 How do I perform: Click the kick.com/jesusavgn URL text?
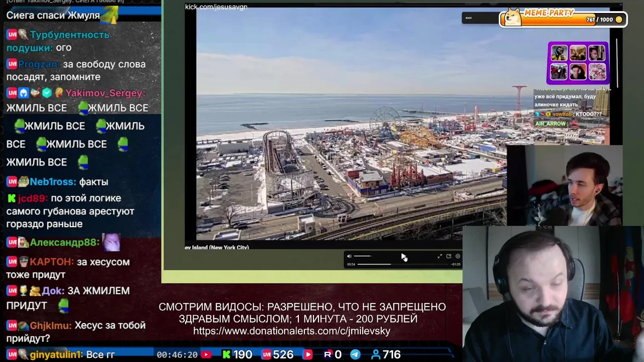click(x=216, y=7)
